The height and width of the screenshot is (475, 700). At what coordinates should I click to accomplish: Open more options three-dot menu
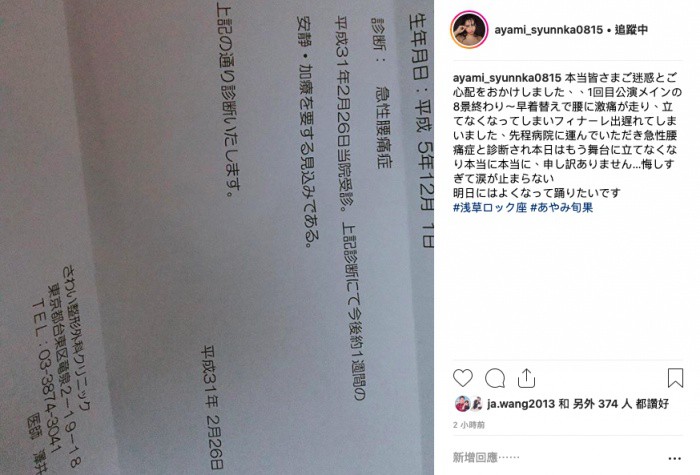pos(675,458)
